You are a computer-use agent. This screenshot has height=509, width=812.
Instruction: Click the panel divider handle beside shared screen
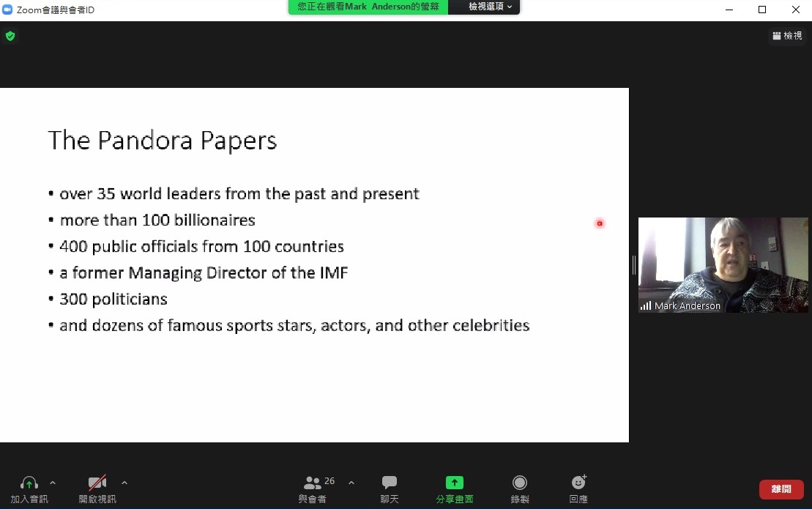(x=634, y=265)
